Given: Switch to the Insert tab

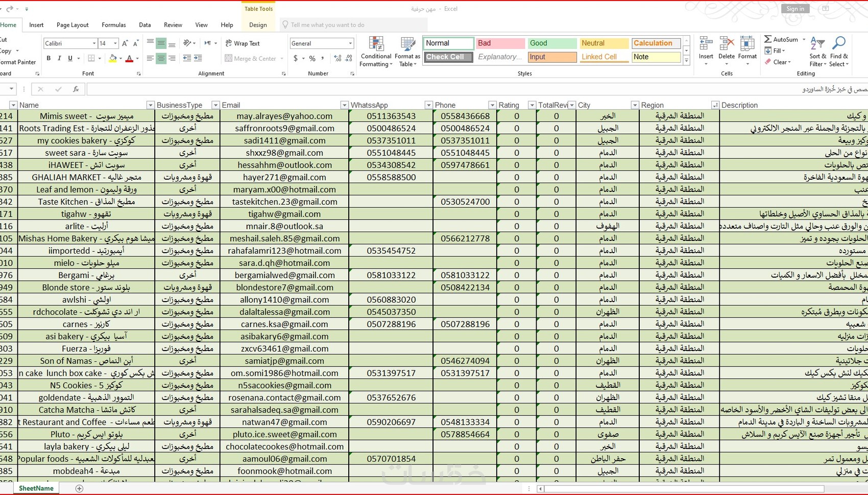Looking at the screenshot, I should point(36,25).
